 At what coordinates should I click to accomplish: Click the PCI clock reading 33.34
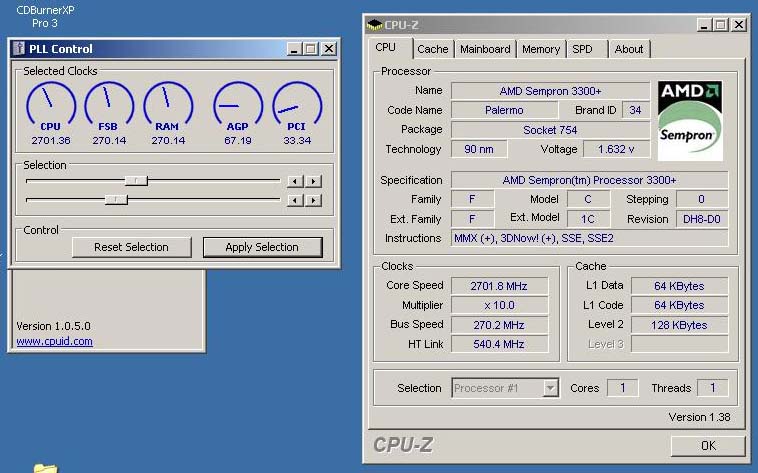pyautogui.click(x=297, y=141)
